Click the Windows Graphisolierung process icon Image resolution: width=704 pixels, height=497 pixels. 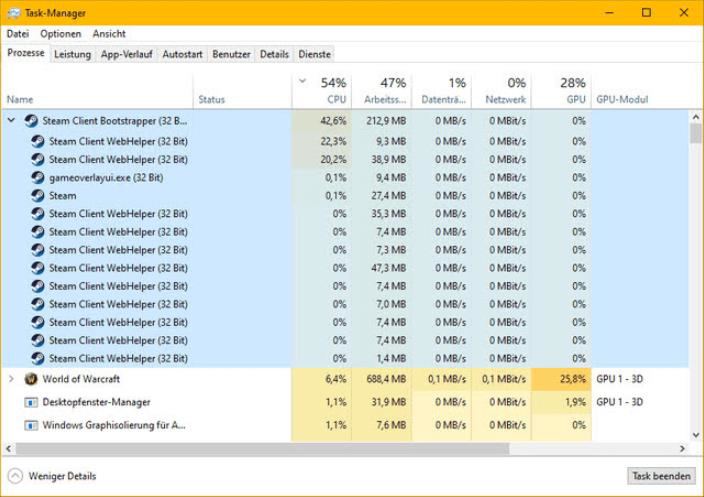coord(31,425)
